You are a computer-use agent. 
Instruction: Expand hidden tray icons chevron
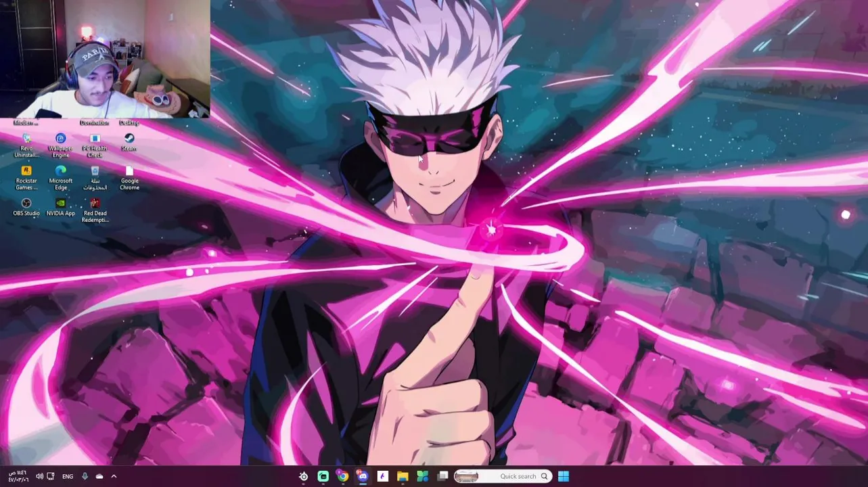click(114, 476)
